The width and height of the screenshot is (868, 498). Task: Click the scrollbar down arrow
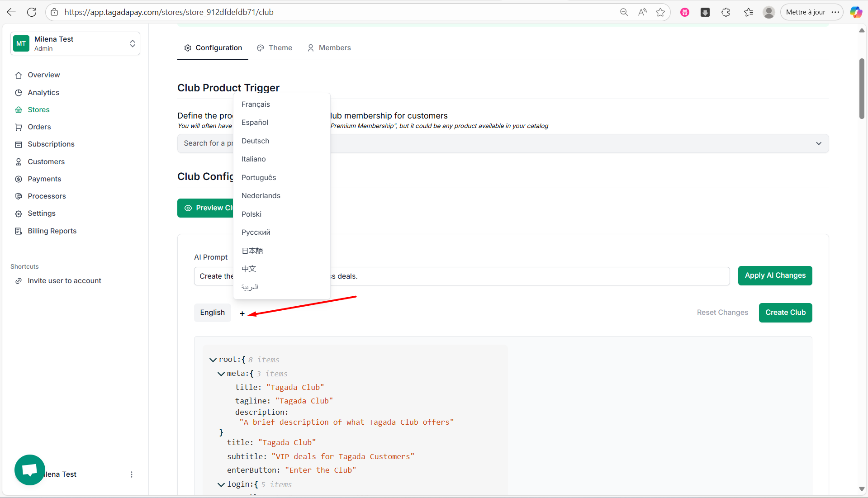862,489
